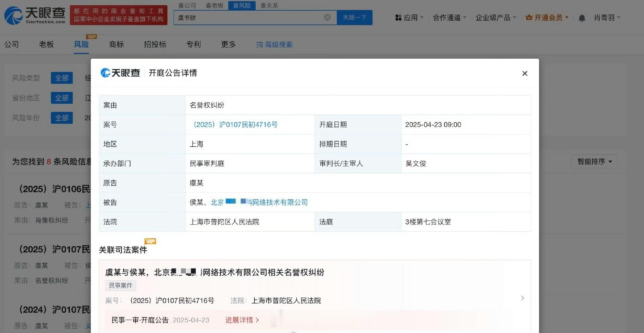
Task: Click the judge name 吴文俊
Action: (416, 164)
